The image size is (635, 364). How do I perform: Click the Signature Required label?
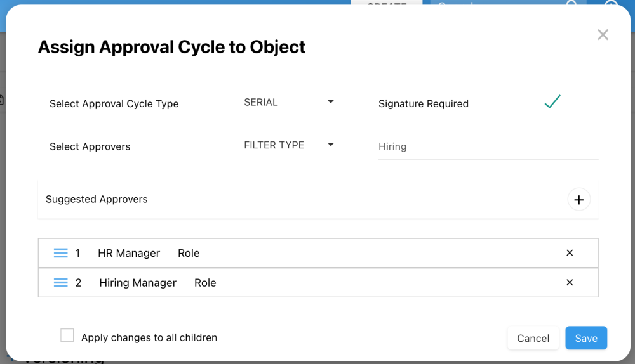pyautogui.click(x=423, y=104)
